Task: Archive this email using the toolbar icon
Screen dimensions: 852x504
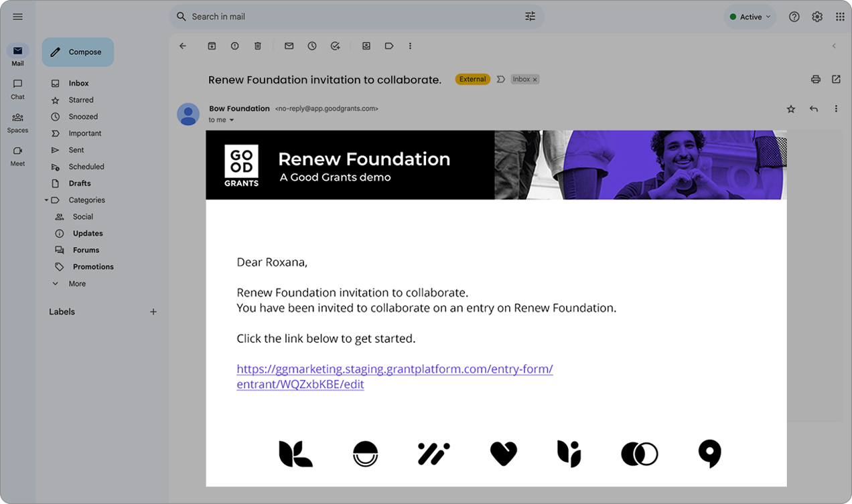Action: coord(212,46)
